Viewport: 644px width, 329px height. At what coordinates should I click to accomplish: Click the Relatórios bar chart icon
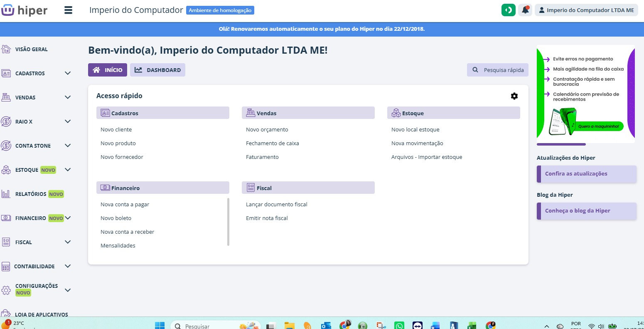coord(6,194)
